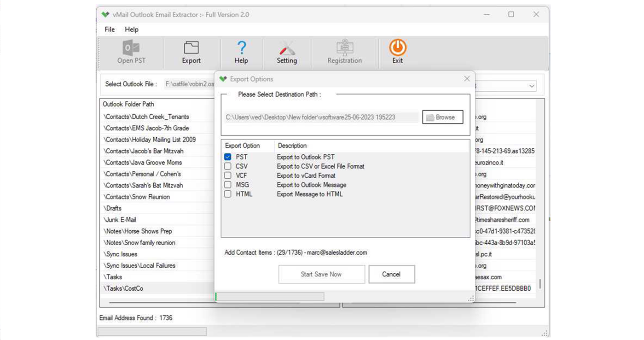Click the Add Contact Items status text

[x=296, y=252]
